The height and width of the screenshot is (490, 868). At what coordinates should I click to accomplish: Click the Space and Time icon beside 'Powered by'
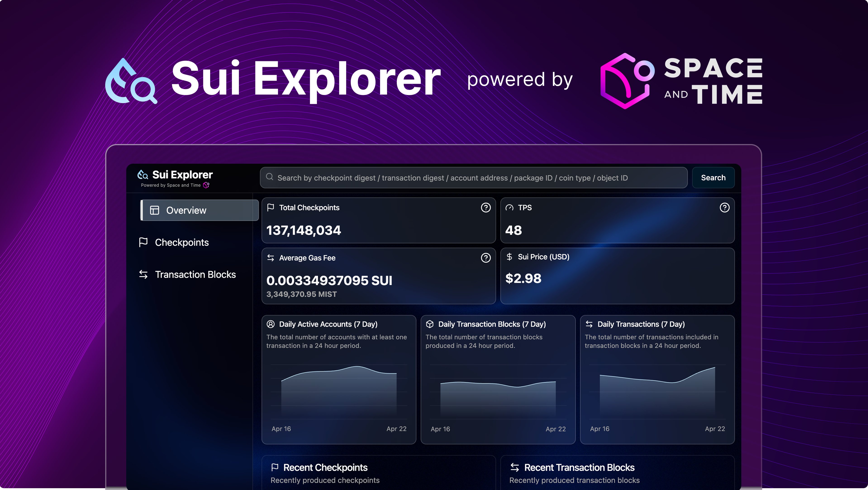point(206,185)
